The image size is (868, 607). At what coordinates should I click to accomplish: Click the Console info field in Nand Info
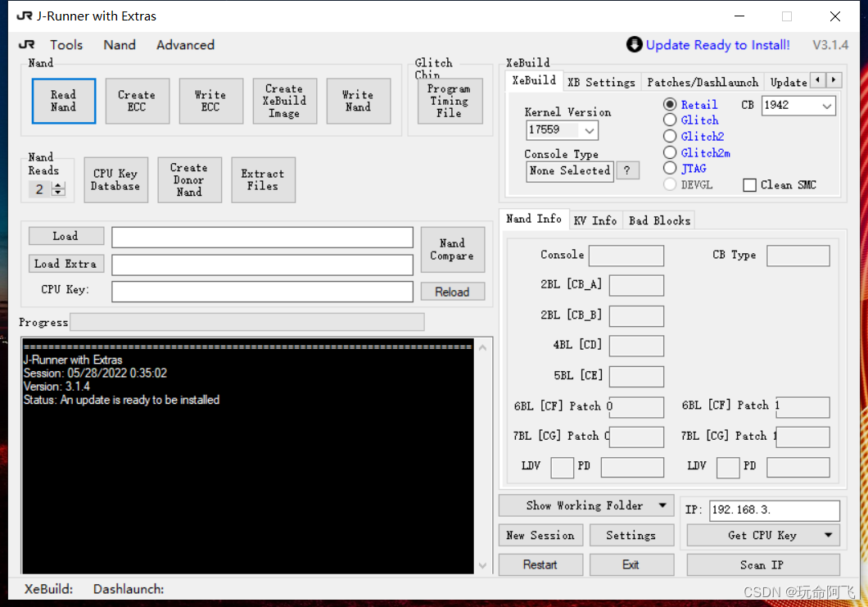[x=626, y=256]
